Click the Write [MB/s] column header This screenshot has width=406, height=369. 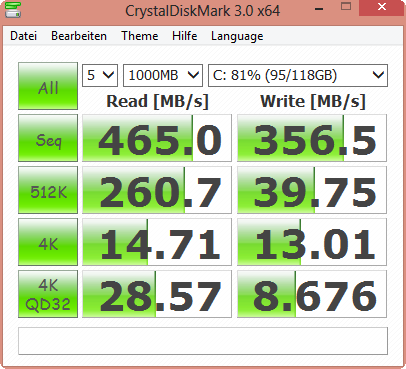click(x=313, y=101)
